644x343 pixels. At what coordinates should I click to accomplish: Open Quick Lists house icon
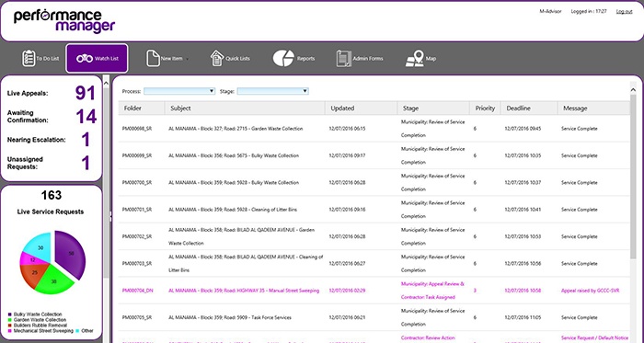tap(217, 58)
